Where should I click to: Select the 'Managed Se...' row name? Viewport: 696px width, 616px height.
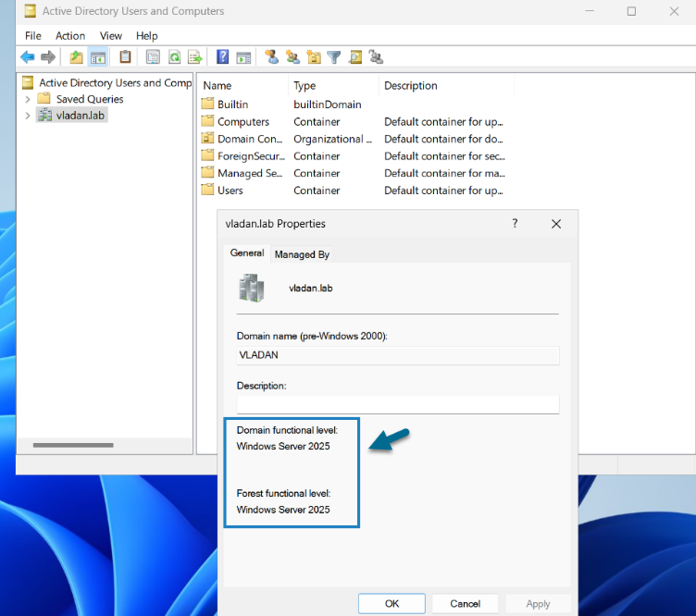(x=250, y=173)
